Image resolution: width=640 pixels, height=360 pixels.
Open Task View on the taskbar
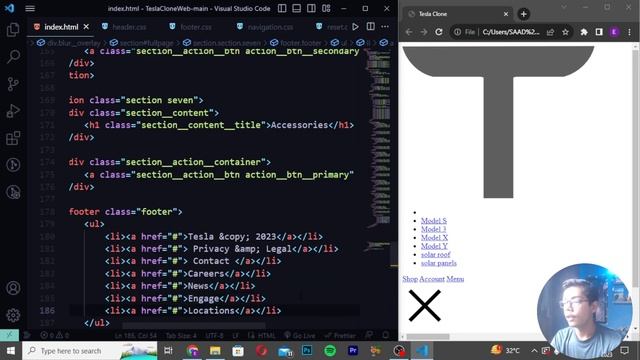pyautogui.click(x=168, y=351)
